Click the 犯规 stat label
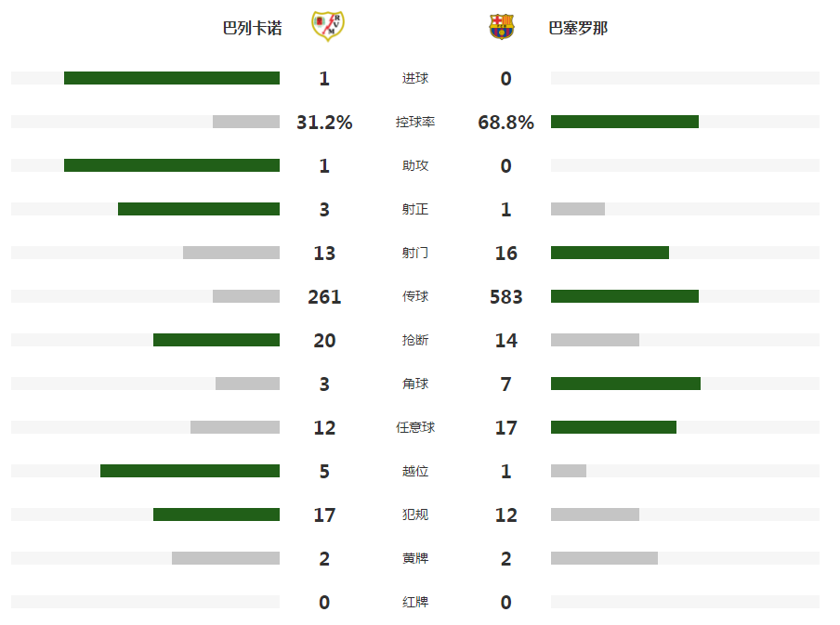 coord(415,515)
